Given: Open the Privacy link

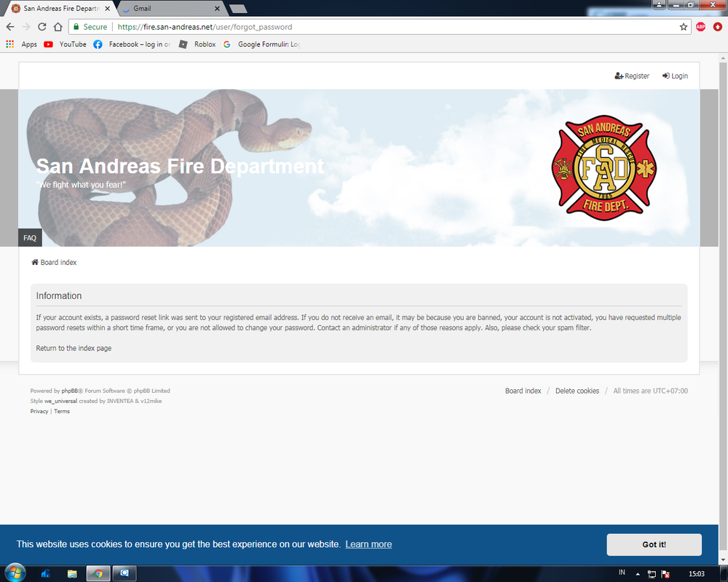Looking at the screenshot, I should 39,411.
